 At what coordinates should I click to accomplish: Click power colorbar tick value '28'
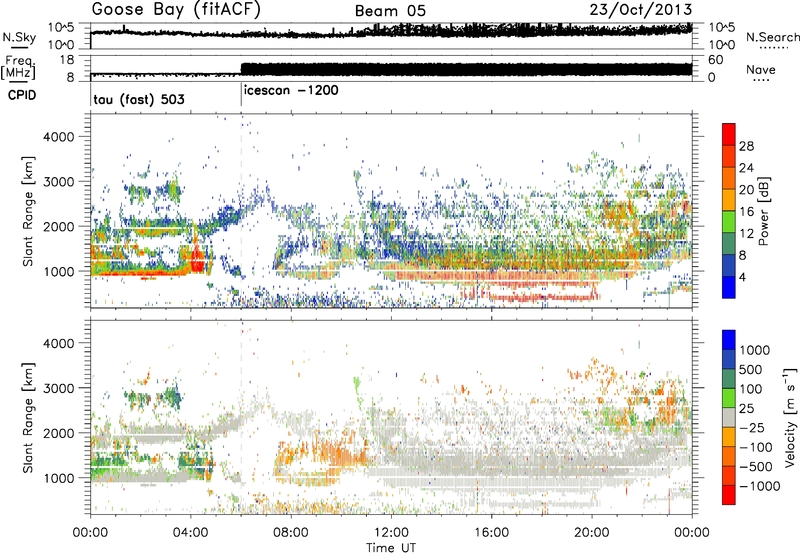746,146
